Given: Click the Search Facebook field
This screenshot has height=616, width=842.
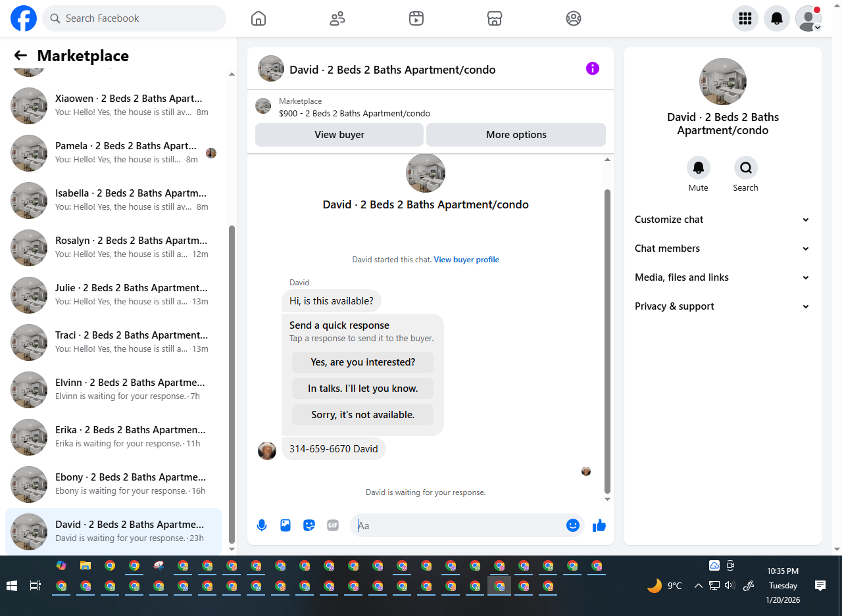Looking at the screenshot, I should coord(134,18).
